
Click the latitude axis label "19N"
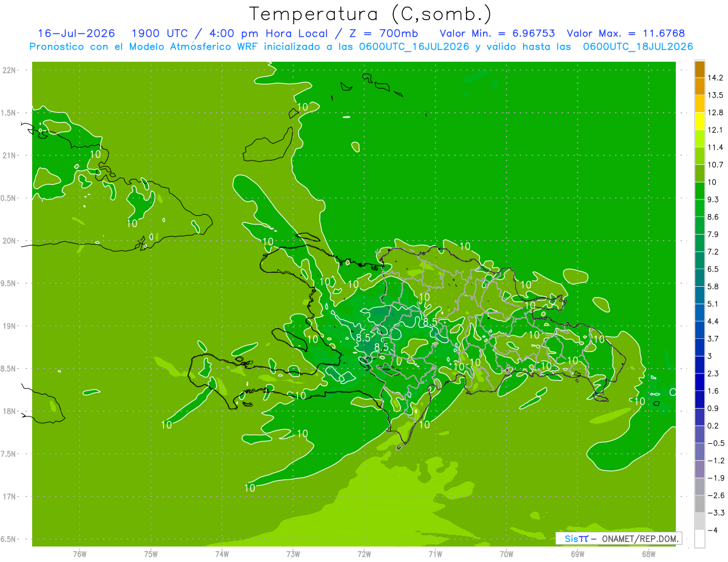(9, 326)
